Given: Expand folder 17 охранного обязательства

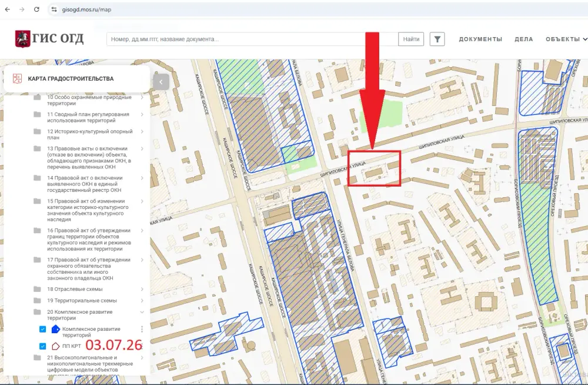Looking at the screenshot, I should click(142, 260).
